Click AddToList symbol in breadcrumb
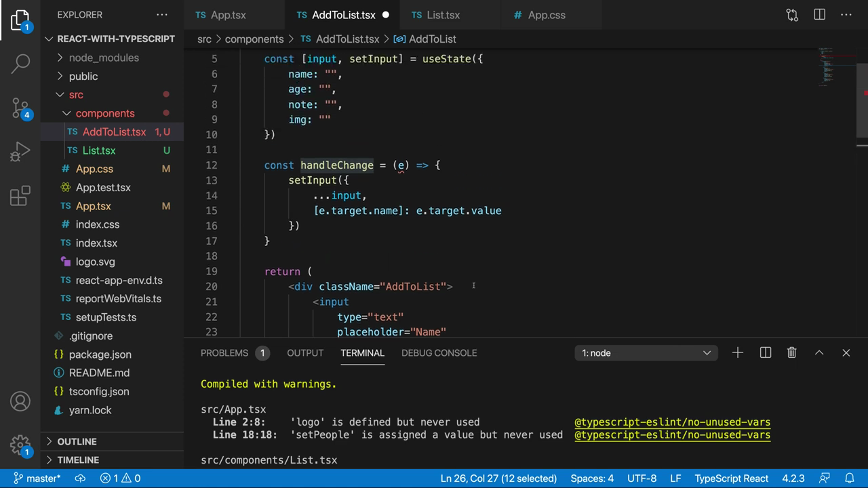 point(425,39)
